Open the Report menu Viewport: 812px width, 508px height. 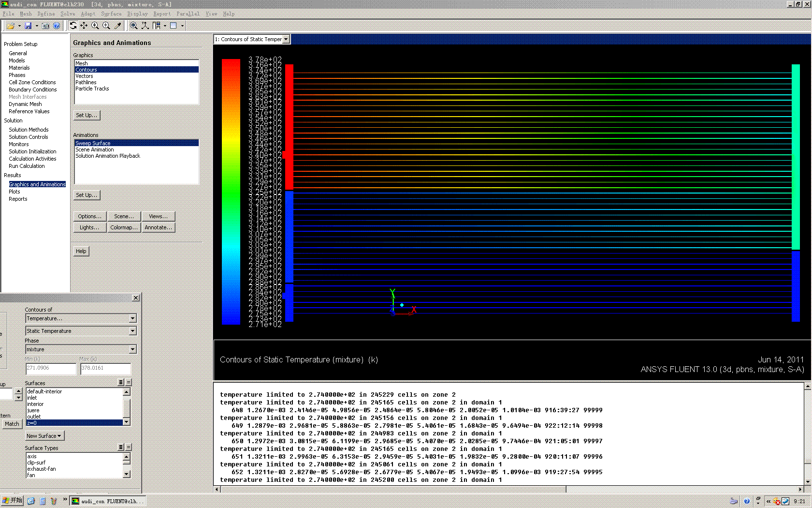coord(162,14)
